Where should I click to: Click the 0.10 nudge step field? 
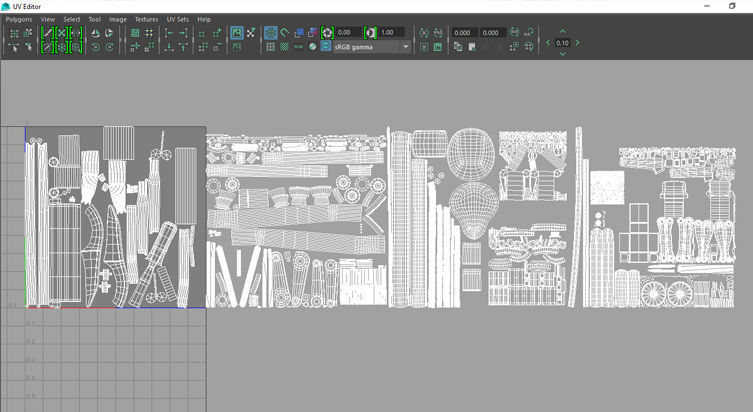562,43
